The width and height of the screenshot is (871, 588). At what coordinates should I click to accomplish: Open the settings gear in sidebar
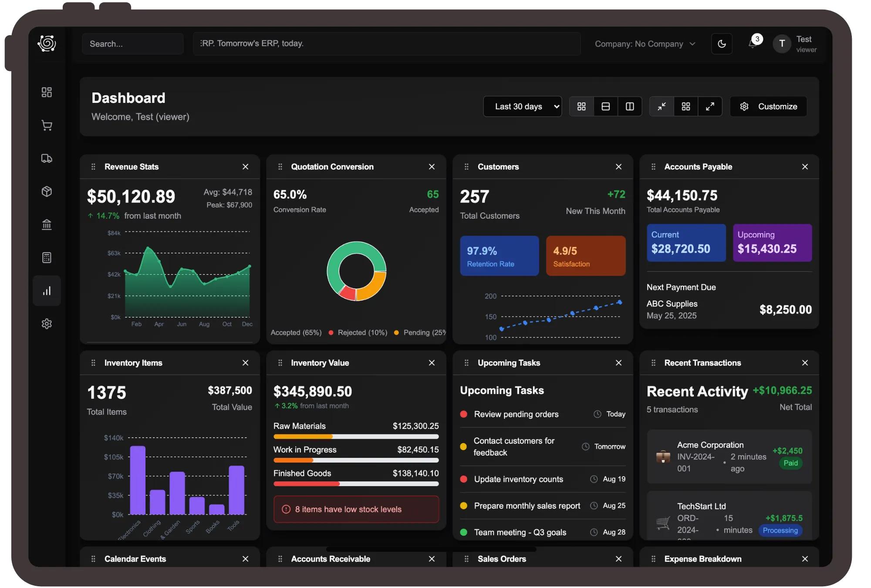47,324
